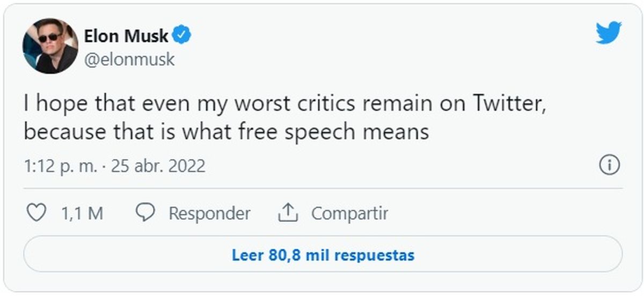Click the reply speech bubble icon

[x=145, y=213]
